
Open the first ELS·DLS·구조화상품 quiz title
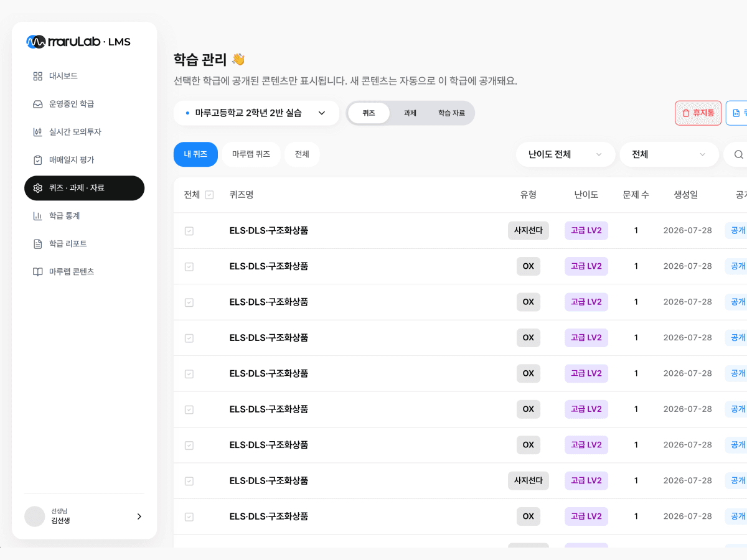(x=269, y=230)
